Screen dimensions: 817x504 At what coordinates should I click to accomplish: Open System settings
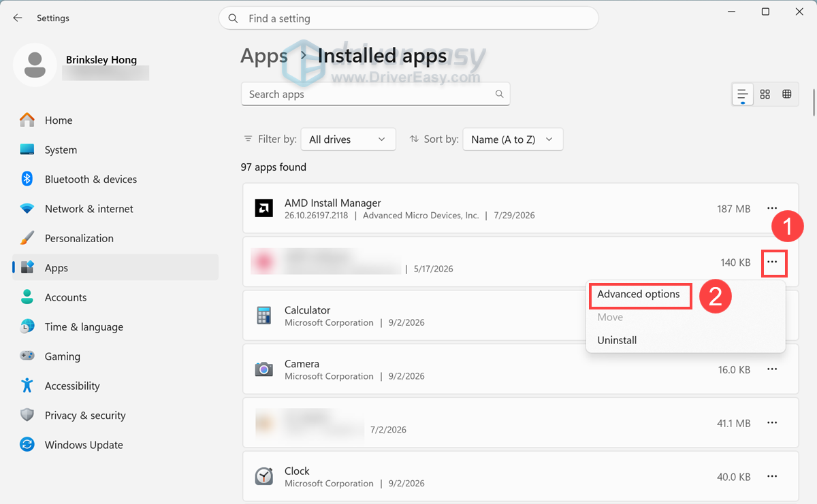coord(115,150)
